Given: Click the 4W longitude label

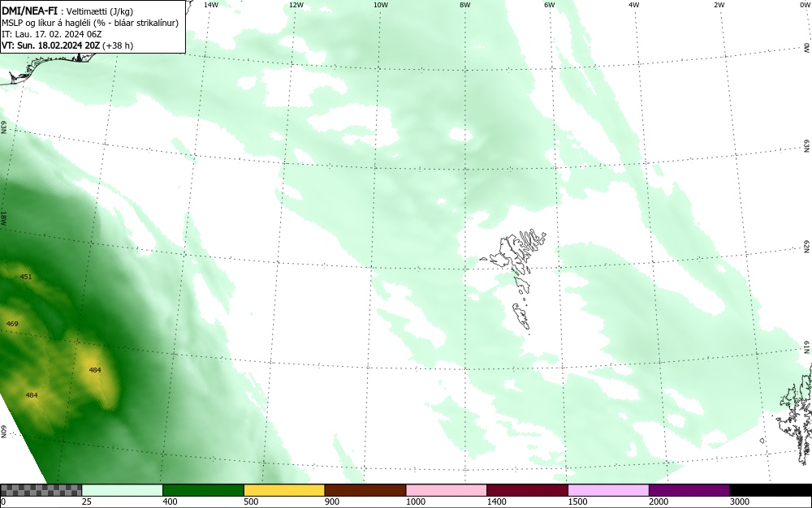Looking at the screenshot, I should click(634, 5).
